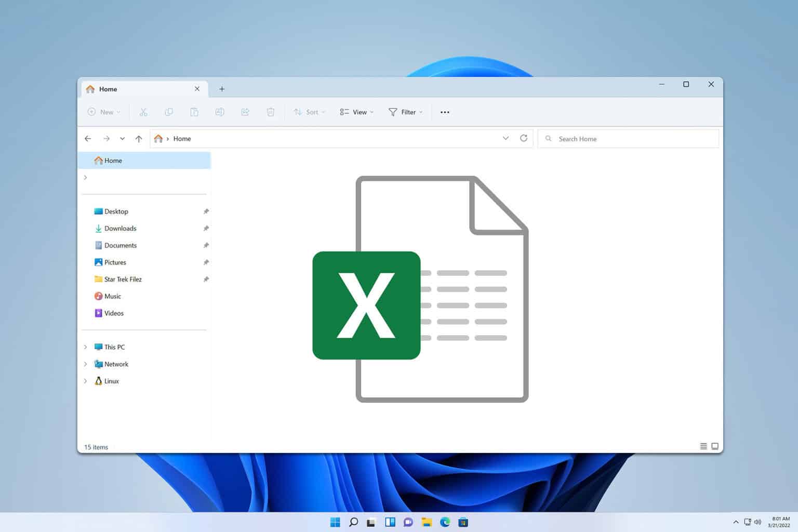Click the Cut scissors icon
This screenshot has height=532, width=798.
pyautogui.click(x=143, y=112)
